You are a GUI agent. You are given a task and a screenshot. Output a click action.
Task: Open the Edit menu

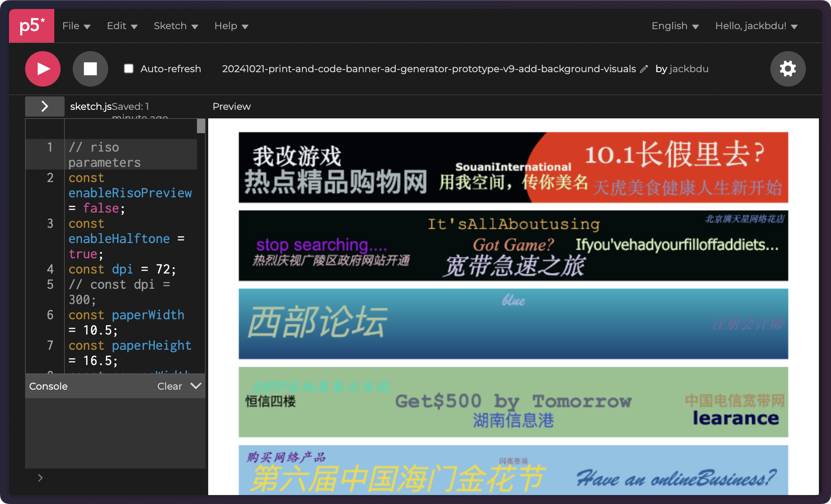(122, 26)
